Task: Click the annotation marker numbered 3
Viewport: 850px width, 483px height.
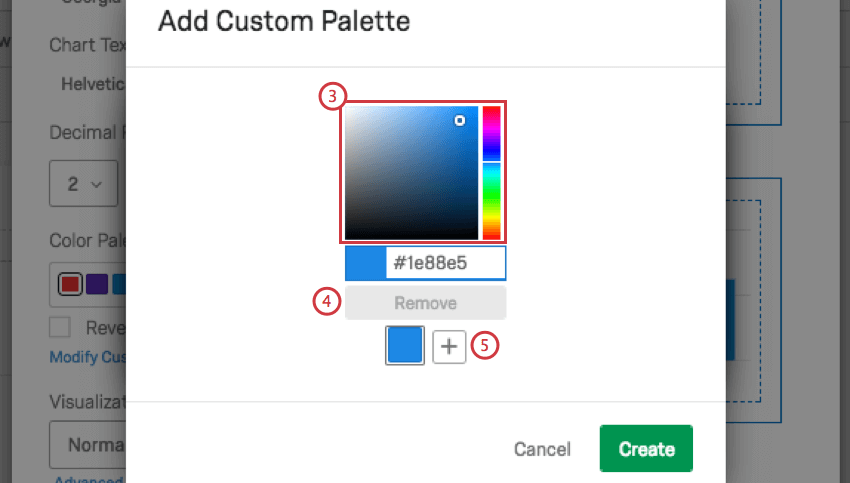Action: [x=332, y=97]
